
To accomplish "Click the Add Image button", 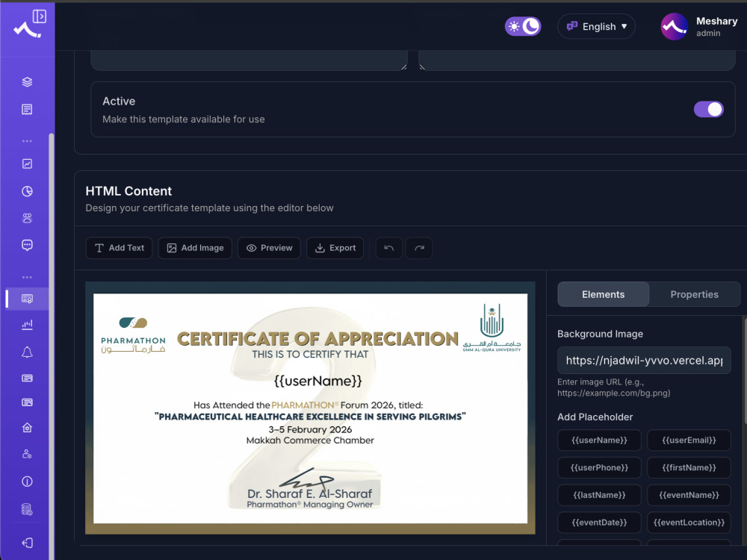I will click(195, 248).
